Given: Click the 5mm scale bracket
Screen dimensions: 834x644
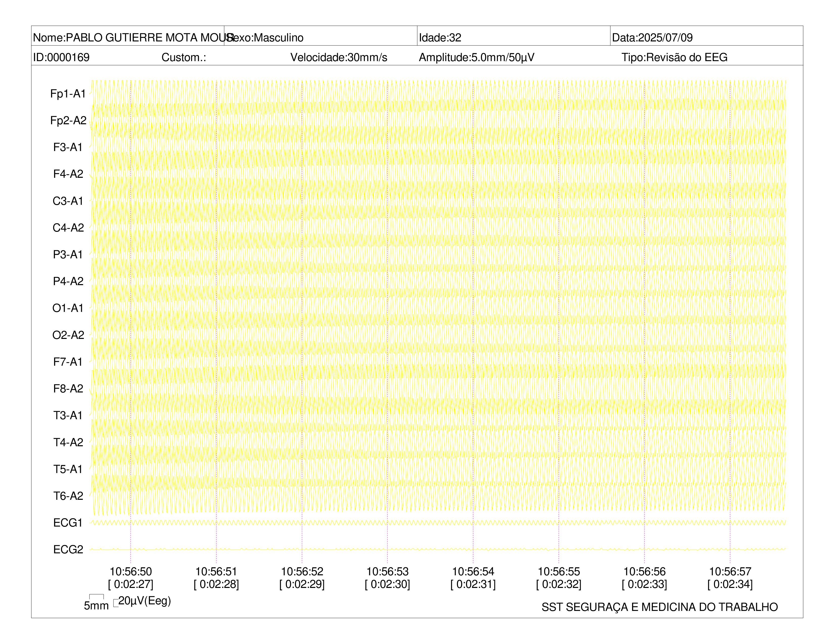Looking at the screenshot, I should tap(96, 597).
